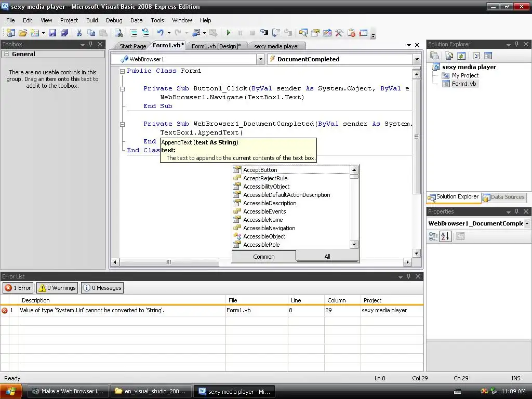The image size is (532, 399).
Task: Click the Step Over debug icon
Action: pyautogui.click(x=276, y=33)
